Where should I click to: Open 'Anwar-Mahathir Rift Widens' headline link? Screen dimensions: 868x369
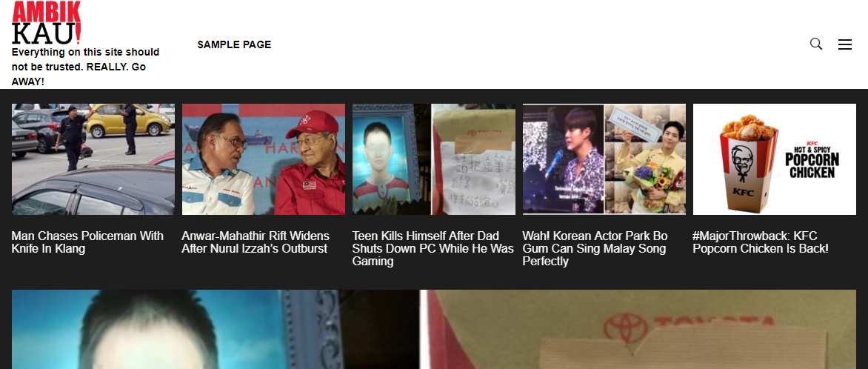point(256,242)
